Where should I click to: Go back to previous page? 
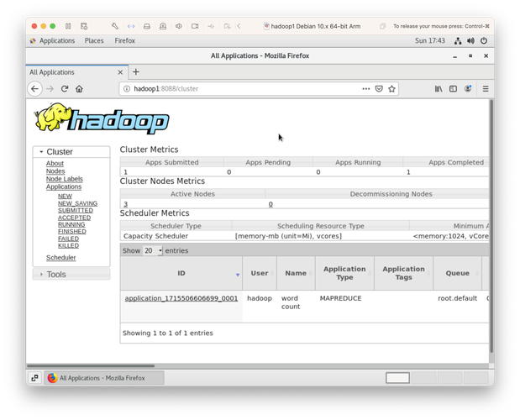34,89
